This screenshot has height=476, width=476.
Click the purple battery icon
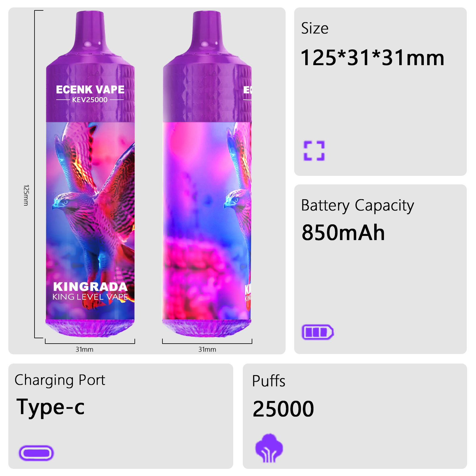click(318, 332)
